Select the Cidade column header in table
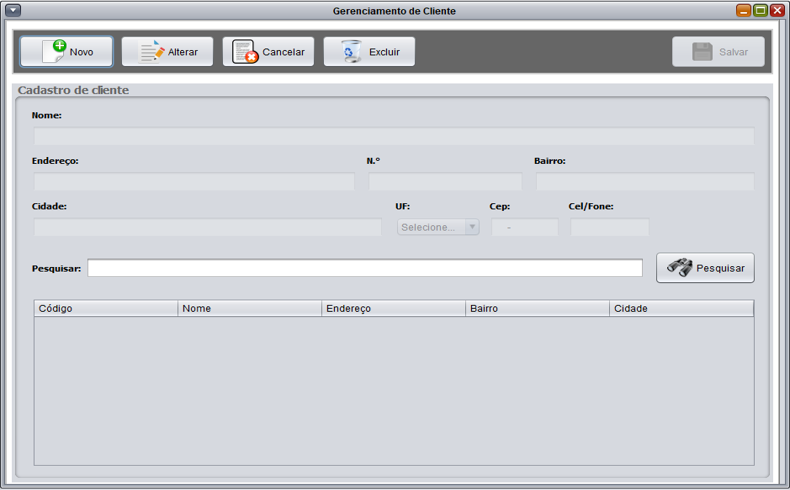This screenshot has width=790, height=490. (x=681, y=309)
